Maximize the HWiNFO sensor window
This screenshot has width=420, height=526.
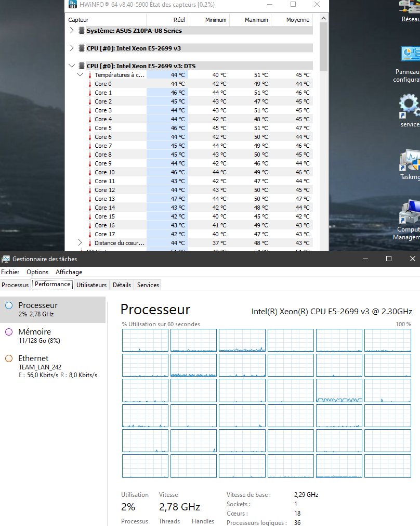293,4
